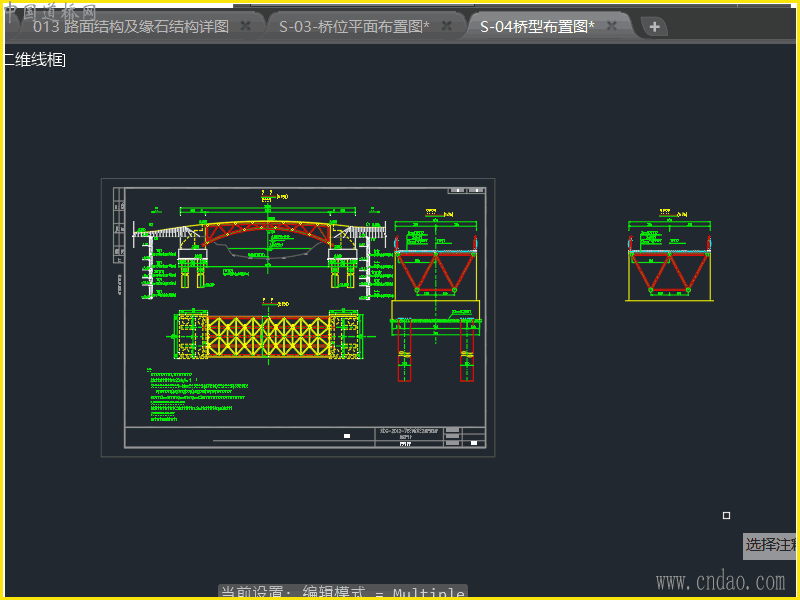Select the active S-04桥型布置图 tab
This screenshot has height=600, width=800.
[537, 26]
